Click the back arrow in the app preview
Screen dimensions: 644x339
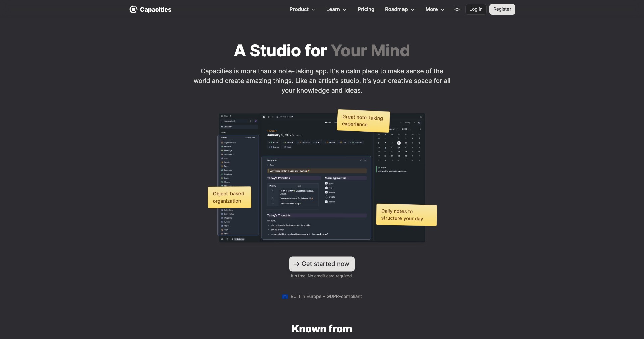coord(268,117)
